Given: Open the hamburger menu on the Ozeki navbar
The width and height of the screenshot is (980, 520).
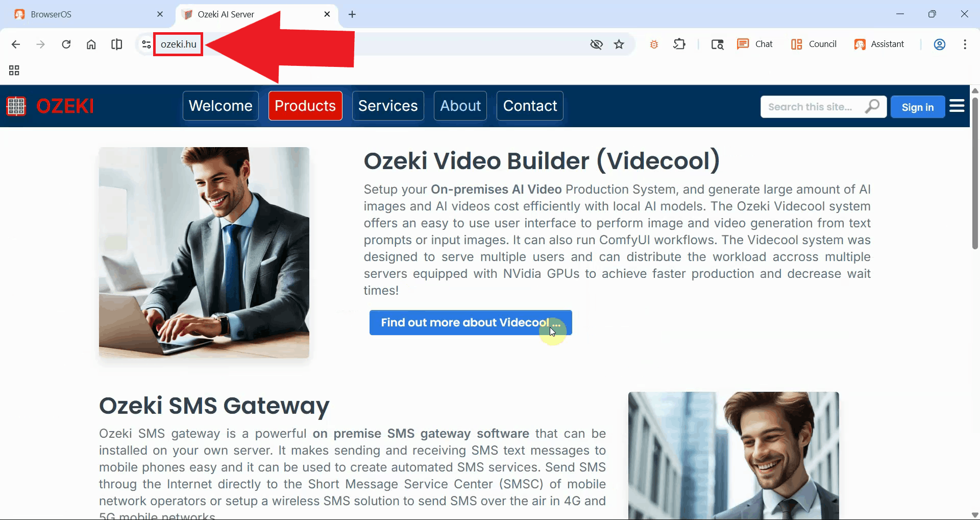Looking at the screenshot, I should tap(957, 105).
